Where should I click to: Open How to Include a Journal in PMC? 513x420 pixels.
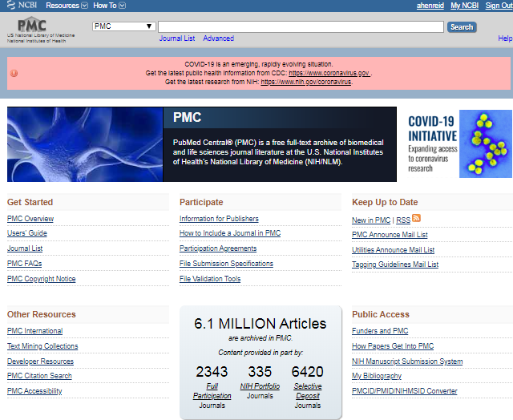(230, 233)
